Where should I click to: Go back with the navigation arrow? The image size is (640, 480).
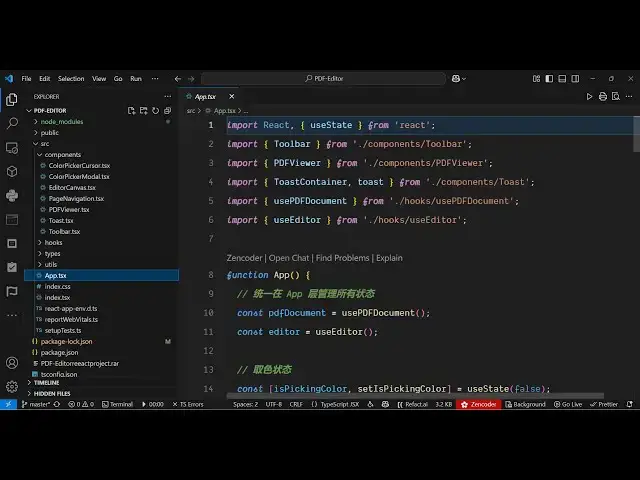tap(178, 79)
